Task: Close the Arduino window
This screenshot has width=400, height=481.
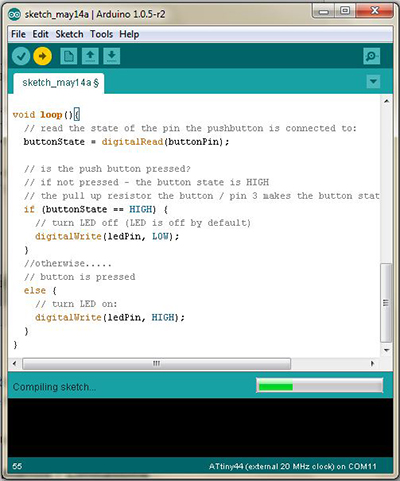Action: 375,11
